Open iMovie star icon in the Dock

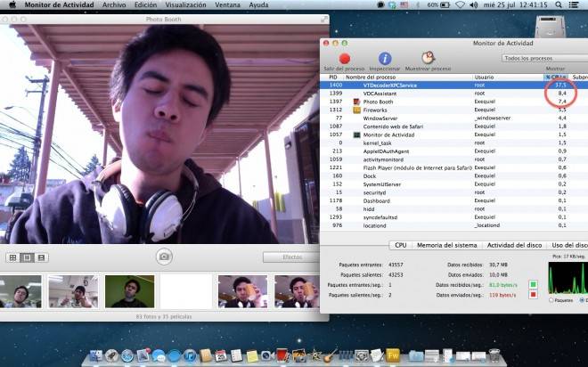pos(315,355)
